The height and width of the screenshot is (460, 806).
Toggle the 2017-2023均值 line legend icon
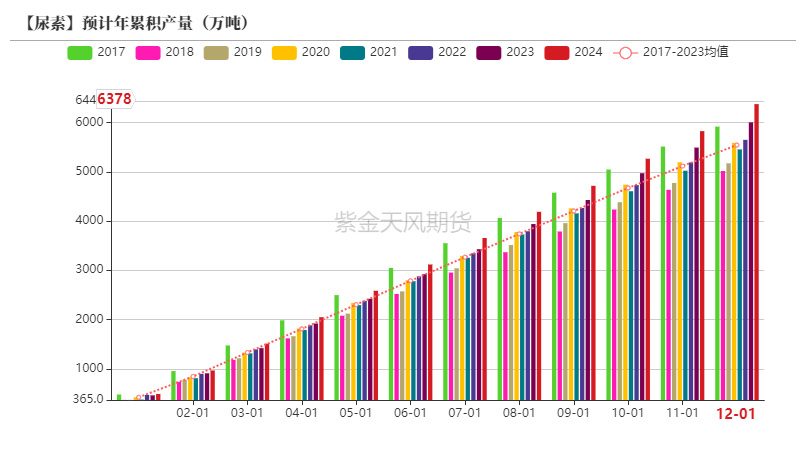pos(625,53)
